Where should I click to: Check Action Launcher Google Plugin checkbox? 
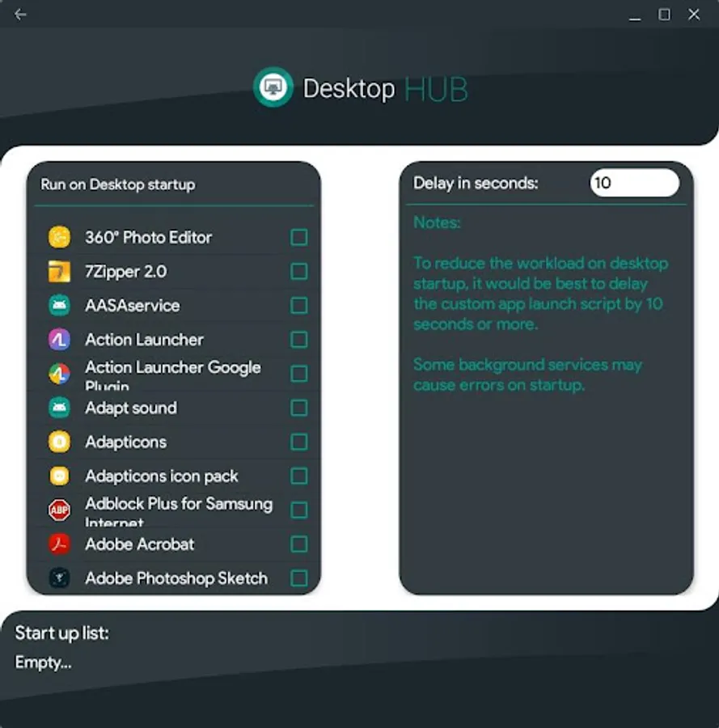(299, 374)
